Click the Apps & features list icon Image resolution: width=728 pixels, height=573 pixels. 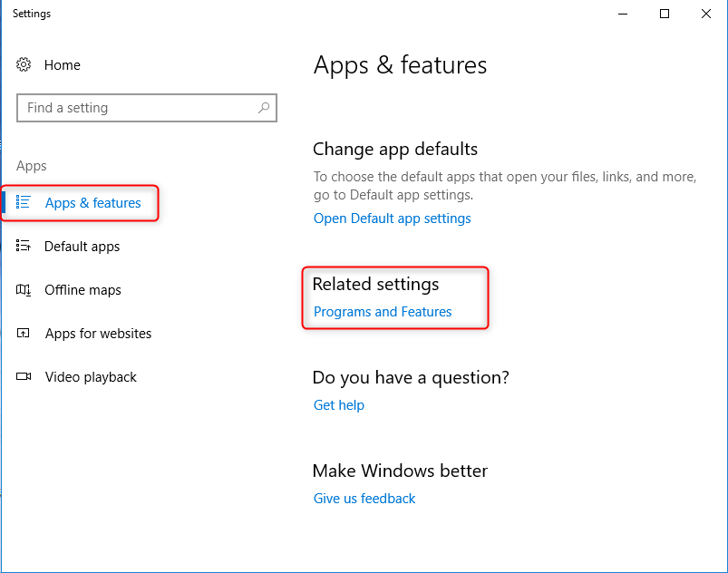tap(24, 202)
